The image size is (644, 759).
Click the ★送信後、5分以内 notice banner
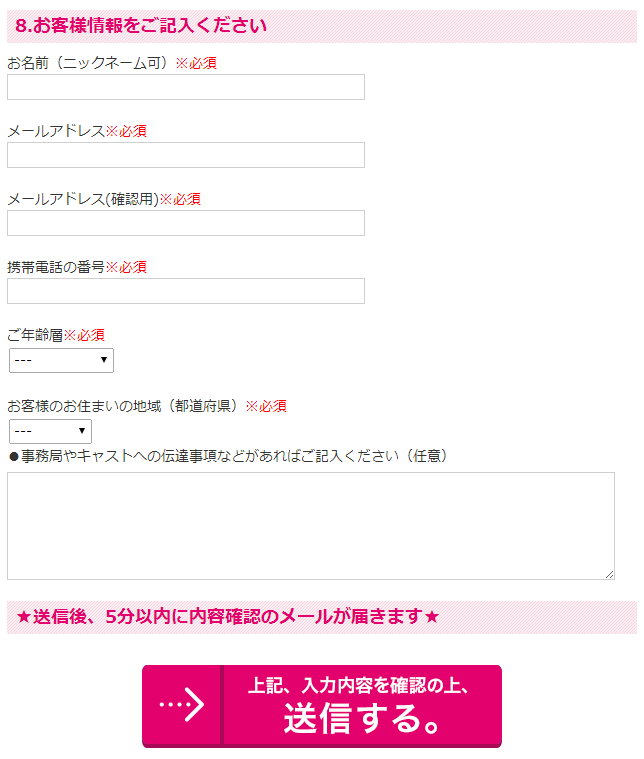click(228, 617)
